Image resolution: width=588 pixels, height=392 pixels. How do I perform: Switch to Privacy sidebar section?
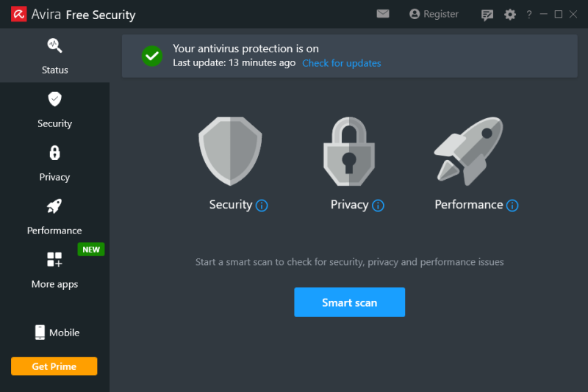click(54, 163)
